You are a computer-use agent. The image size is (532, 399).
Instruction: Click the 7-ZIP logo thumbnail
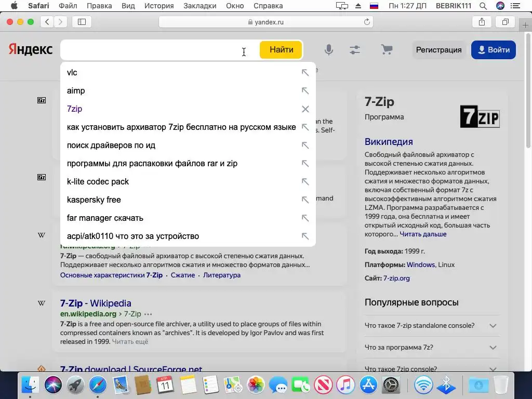[480, 116]
